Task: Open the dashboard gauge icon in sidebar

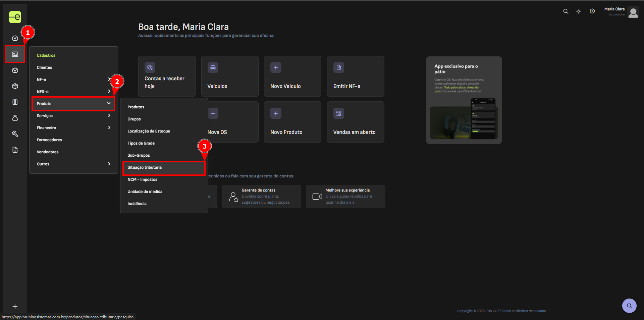Action: click(15, 38)
